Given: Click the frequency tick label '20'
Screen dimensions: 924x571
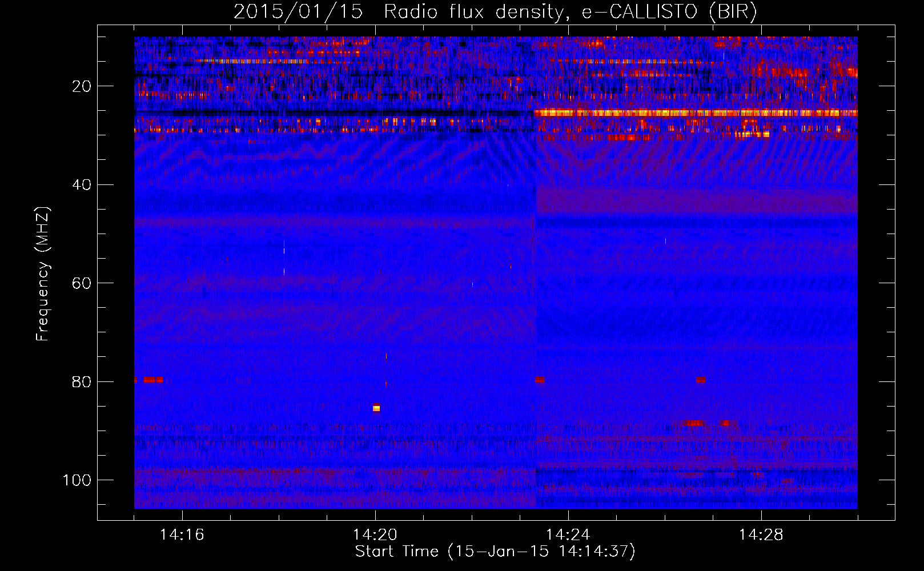Looking at the screenshot, I should click(81, 86).
